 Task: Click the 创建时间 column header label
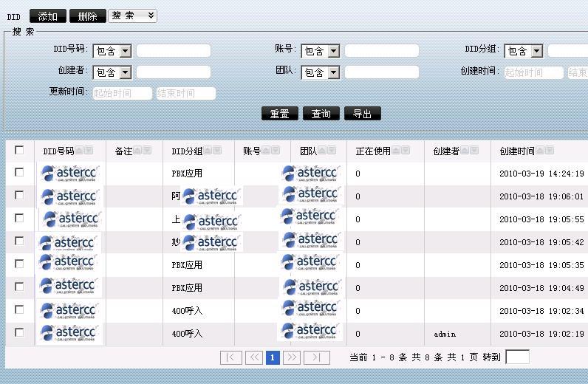[x=517, y=151]
